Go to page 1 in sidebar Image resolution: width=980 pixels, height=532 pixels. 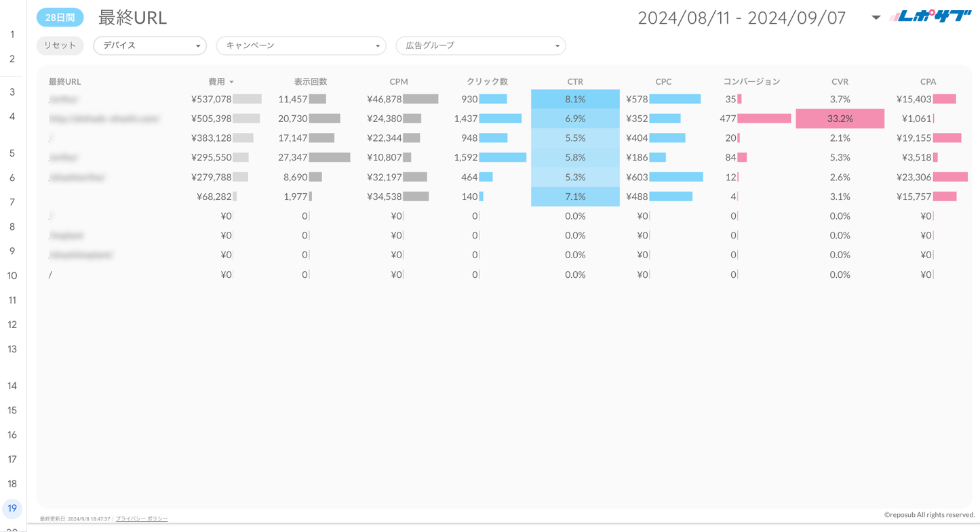click(12, 35)
